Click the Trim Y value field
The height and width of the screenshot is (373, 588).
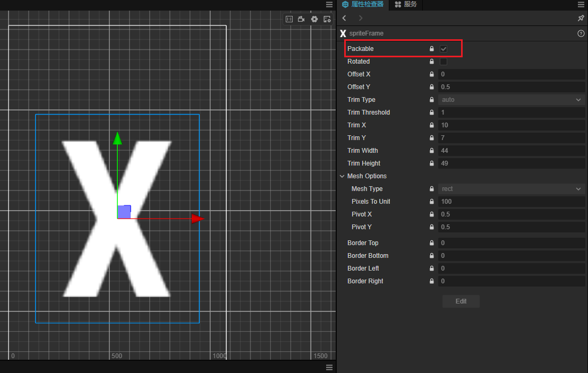(x=512, y=138)
